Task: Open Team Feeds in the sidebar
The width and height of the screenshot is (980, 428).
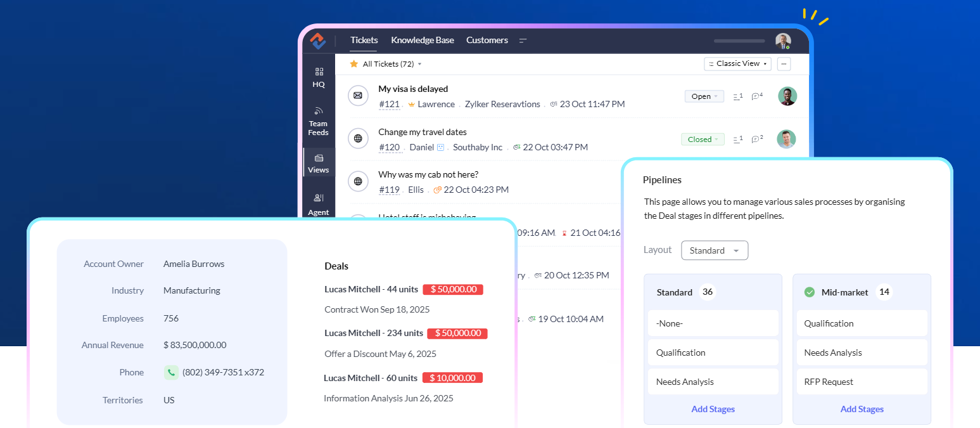Action: point(319,120)
